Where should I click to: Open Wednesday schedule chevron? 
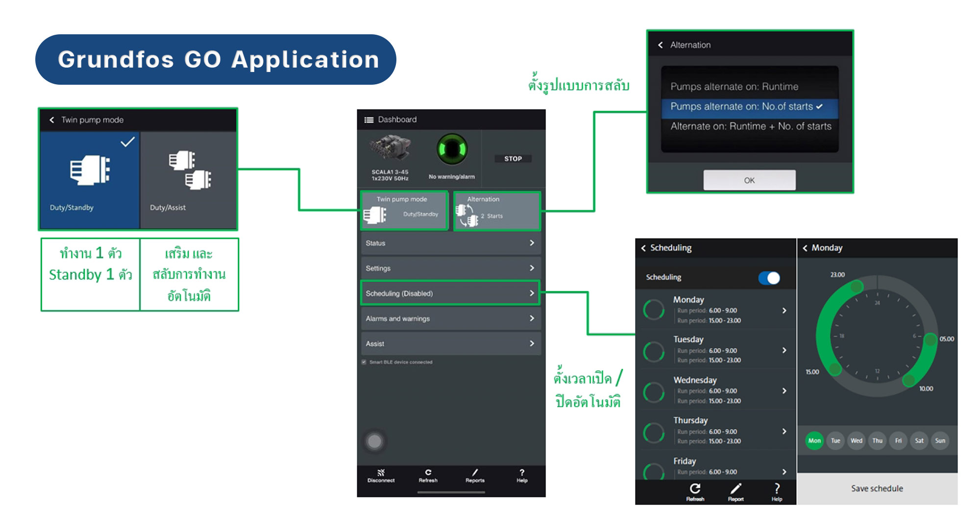pos(784,391)
